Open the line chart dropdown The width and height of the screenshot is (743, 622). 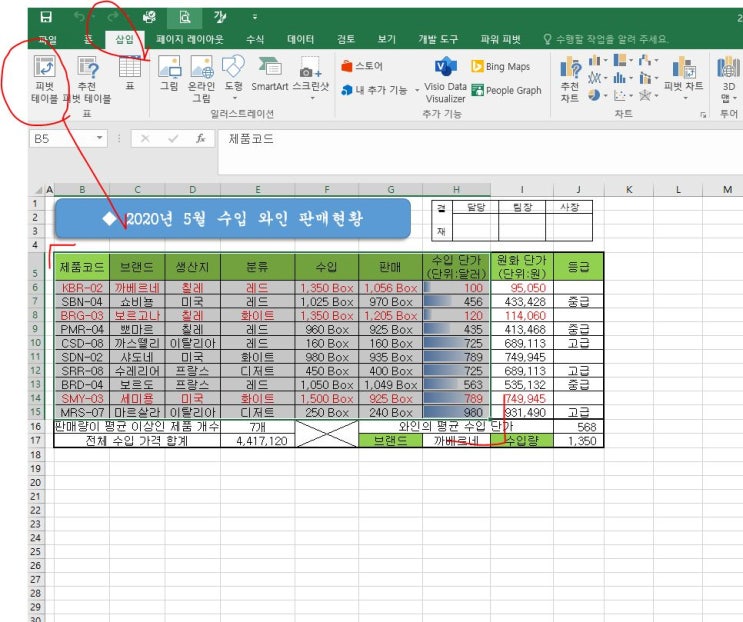coord(597,78)
